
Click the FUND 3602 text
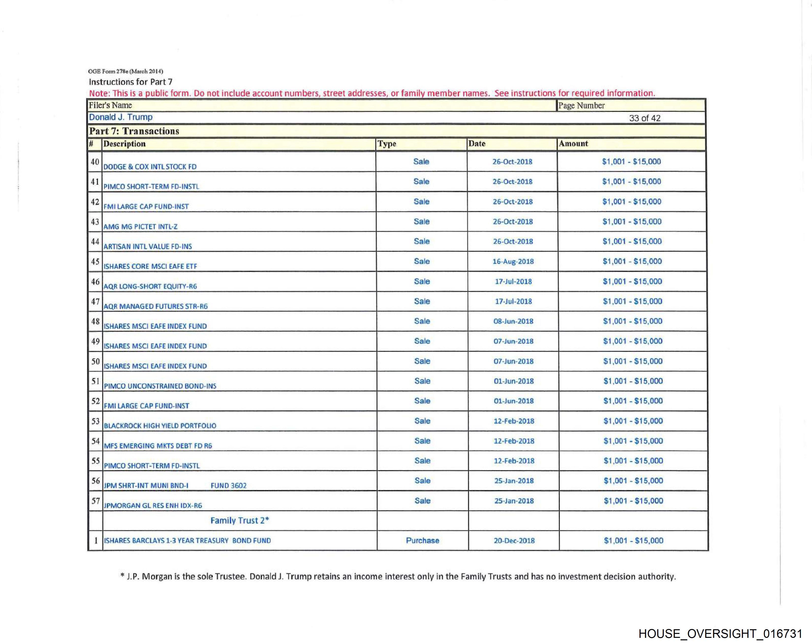click(228, 486)
